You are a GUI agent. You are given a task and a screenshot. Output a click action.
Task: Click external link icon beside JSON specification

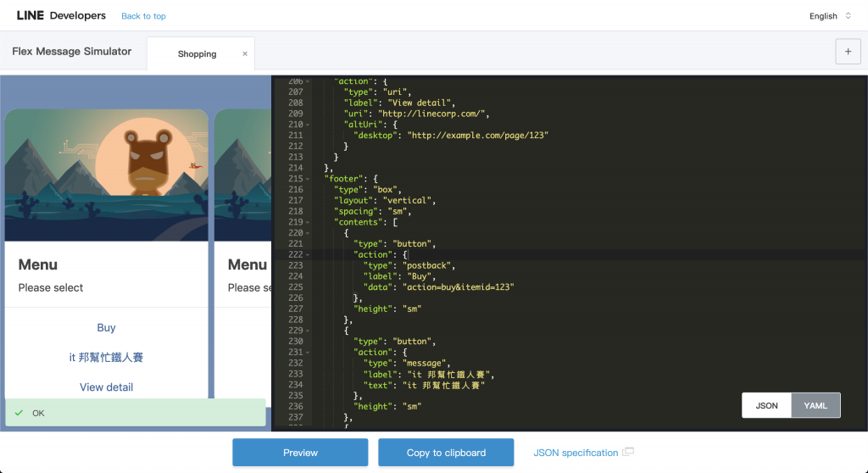(628, 452)
